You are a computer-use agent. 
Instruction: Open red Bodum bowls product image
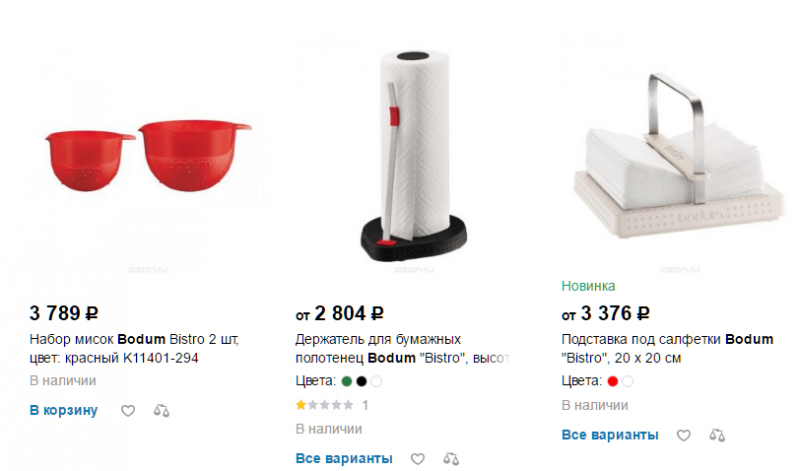[148, 156]
